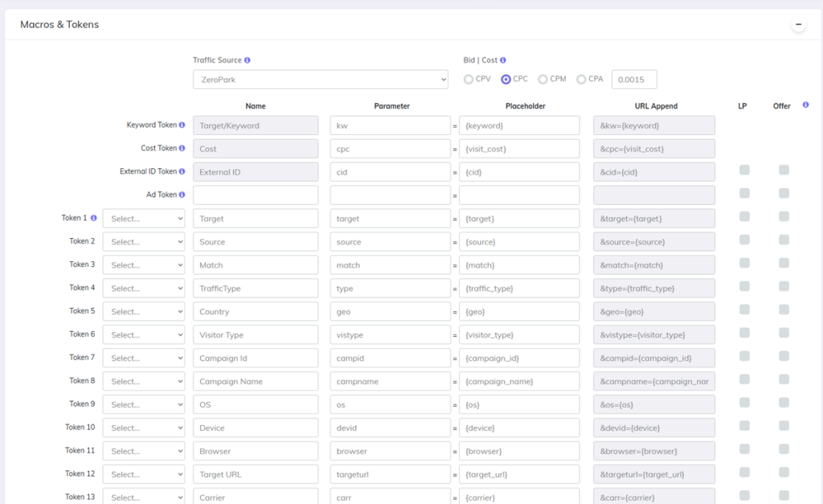Click the bid value field showing 0.0015
Screen dimensions: 823x504
(x=632, y=79)
